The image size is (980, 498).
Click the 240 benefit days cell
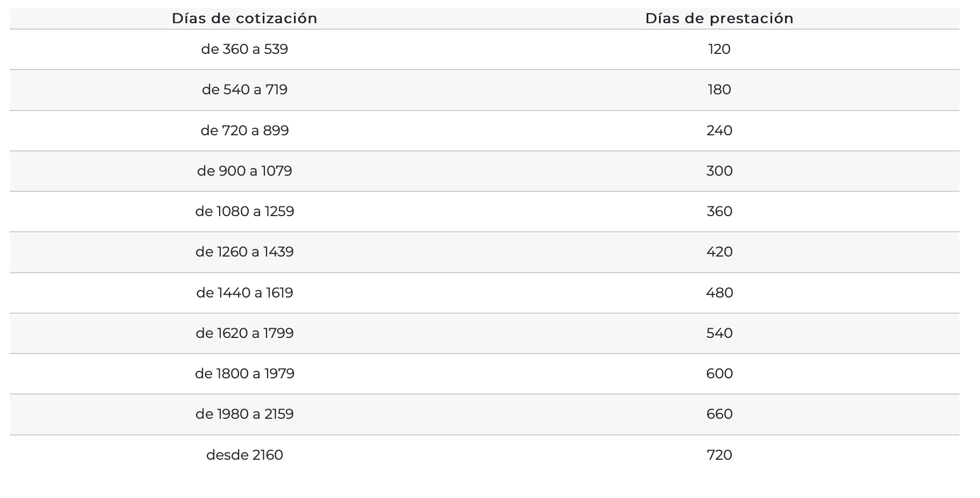tap(719, 130)
